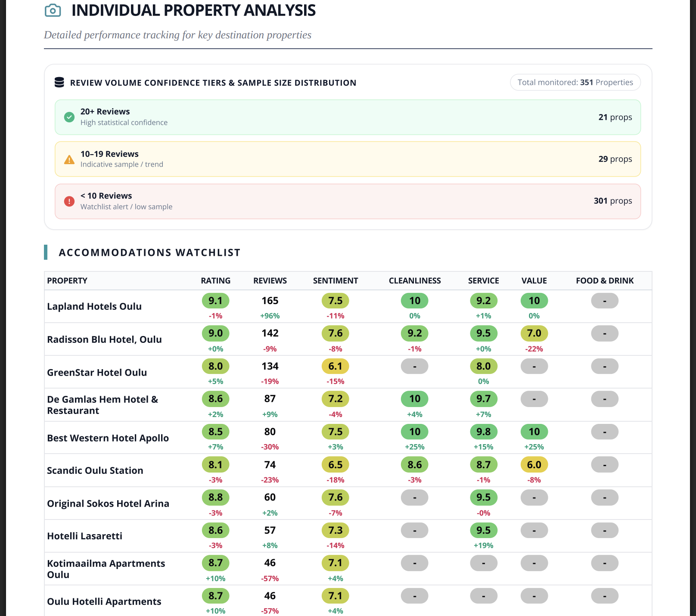Click the PROPERTY column header
This screenshot has width=696, height=616.
click(67, 280)
